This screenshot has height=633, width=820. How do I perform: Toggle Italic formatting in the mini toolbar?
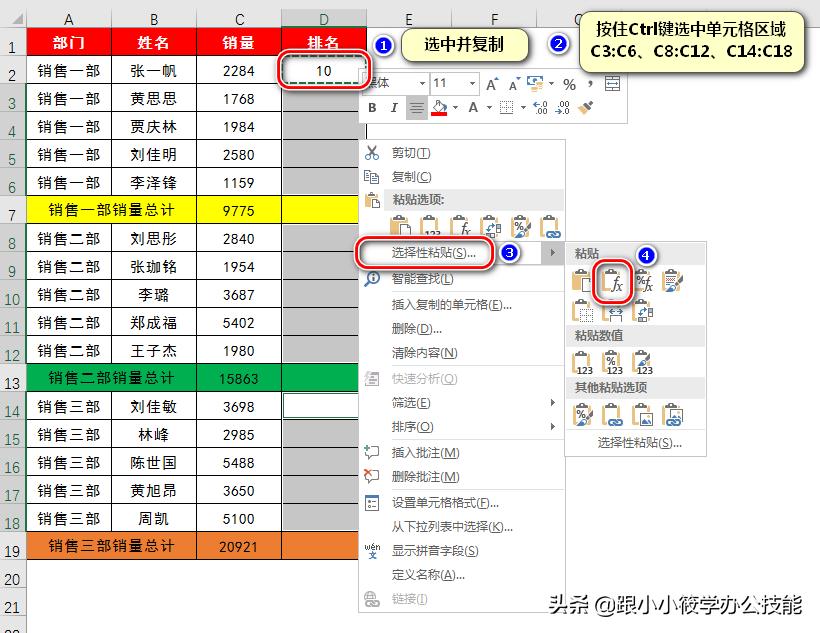click(x=395, y=107)
